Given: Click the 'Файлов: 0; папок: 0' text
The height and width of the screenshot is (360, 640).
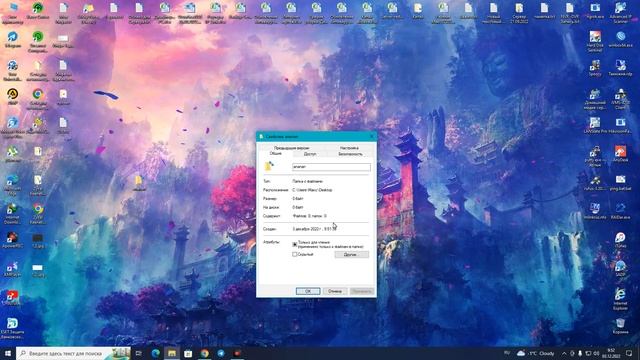Looking at the screenshot, I should [x=310, y=216].
